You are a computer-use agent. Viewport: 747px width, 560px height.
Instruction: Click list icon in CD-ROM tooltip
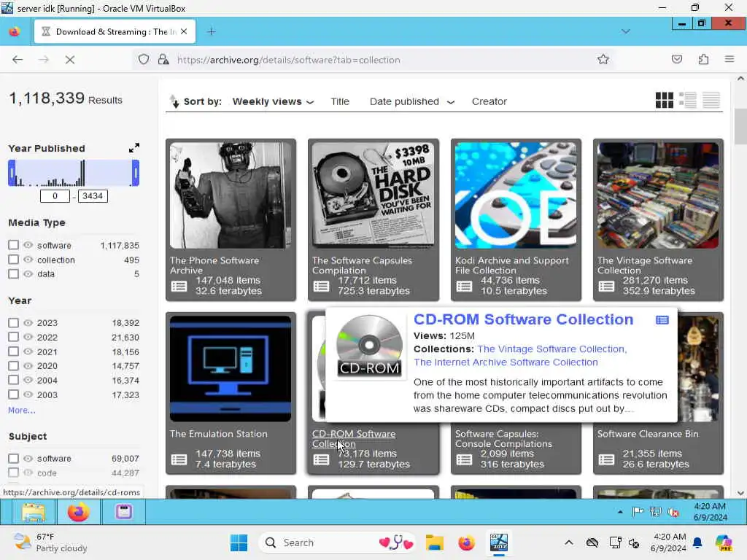662,320
